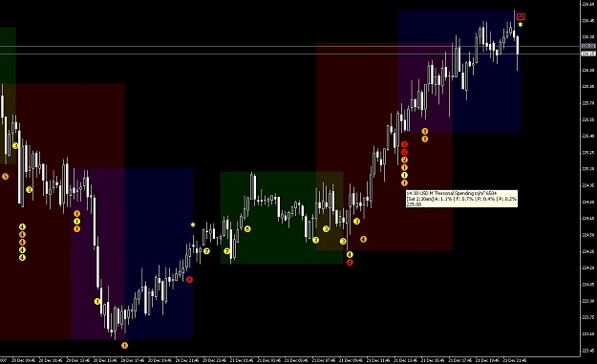Select the yellow star above the red 6 marker
The width and height of the screenshot is (597, 364).
(193, 225)
